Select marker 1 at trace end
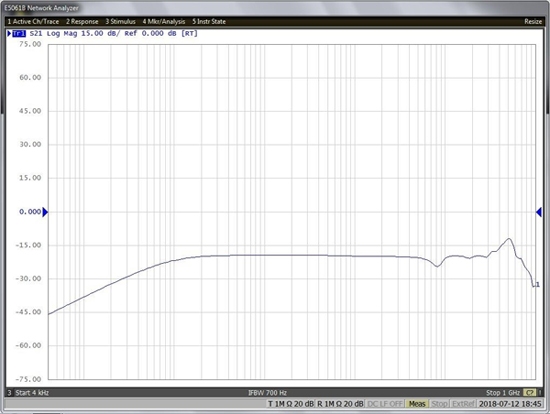The height and width of the screenshot is (414, 550). pyautogui.click(x=537, y=285)
